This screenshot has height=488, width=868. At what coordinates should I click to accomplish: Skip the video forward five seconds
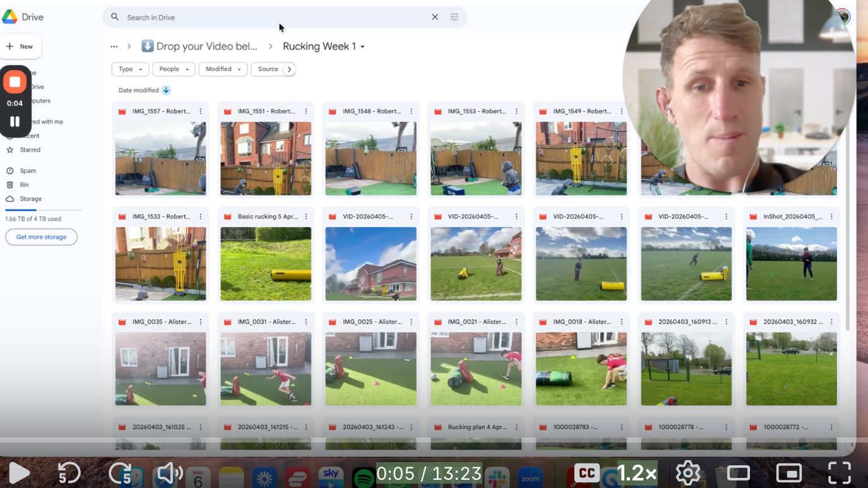pyautogui.click(x=120, y=473)
